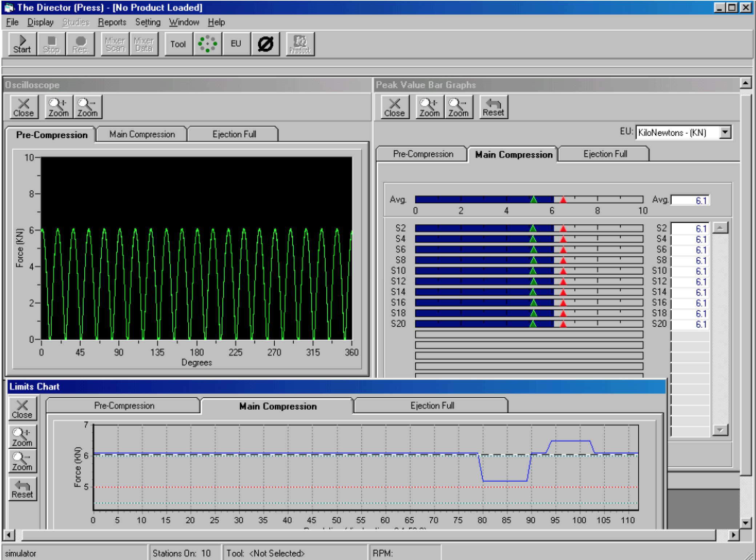Close the Oscilloscope panel

coord(24,107)
